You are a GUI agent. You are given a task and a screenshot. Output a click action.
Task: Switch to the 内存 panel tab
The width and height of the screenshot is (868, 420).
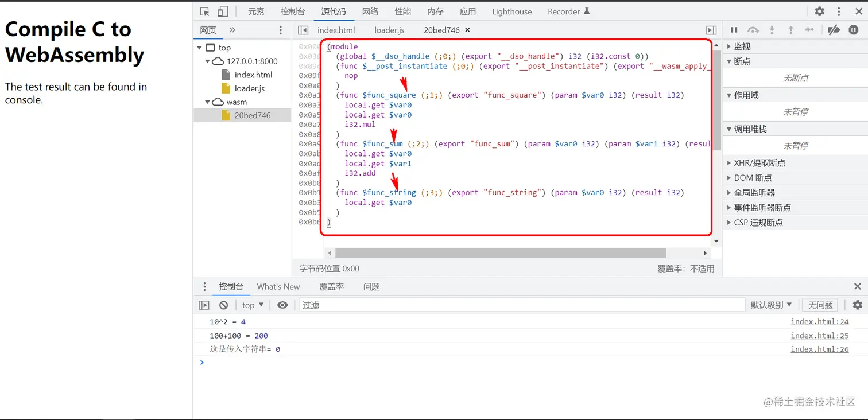pos(435,11)
